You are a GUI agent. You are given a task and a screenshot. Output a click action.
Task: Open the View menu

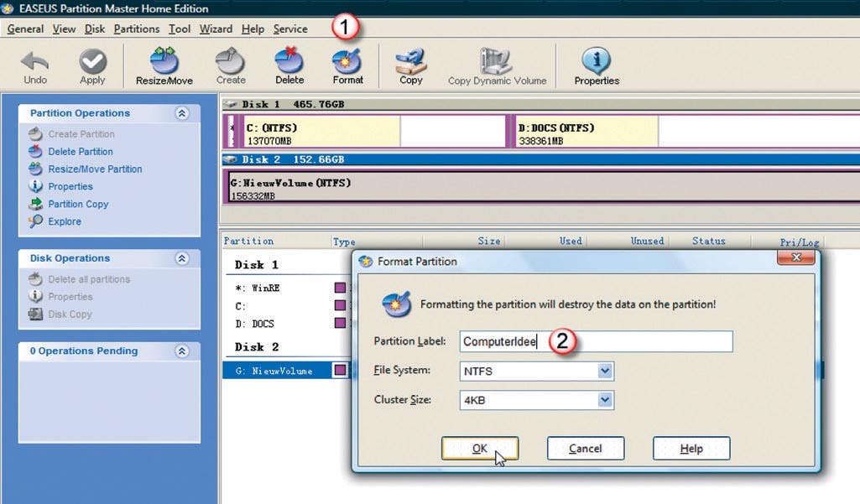coord(64,29)
